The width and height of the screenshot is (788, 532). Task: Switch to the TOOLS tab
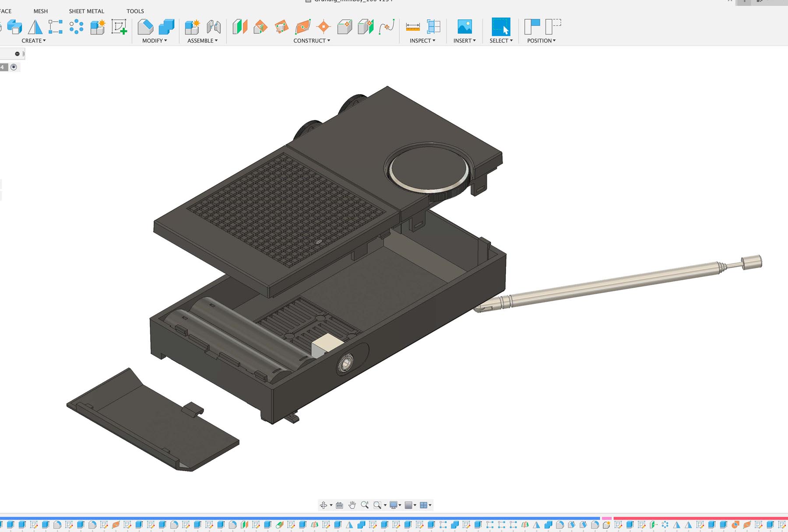click(135, 11)
